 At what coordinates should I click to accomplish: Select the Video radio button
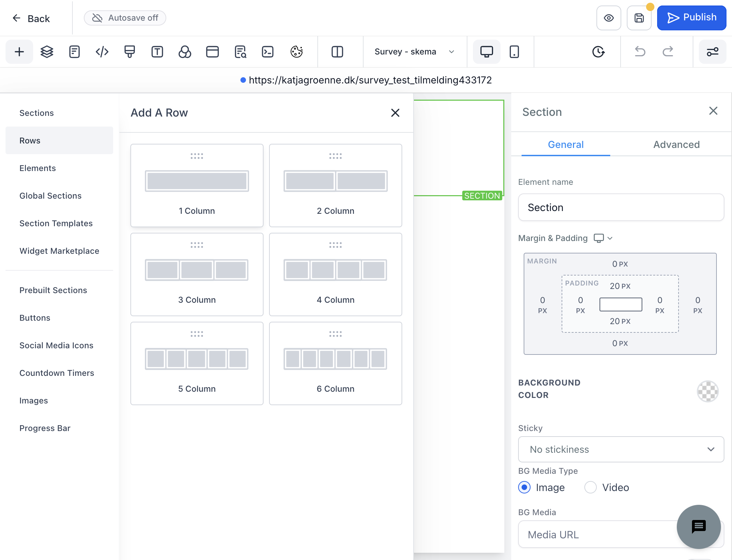coord(591,487)
